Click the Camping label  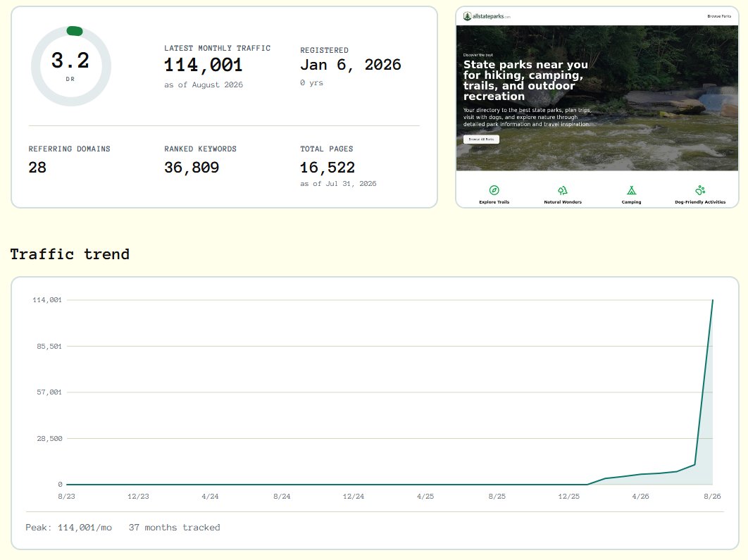631,202
